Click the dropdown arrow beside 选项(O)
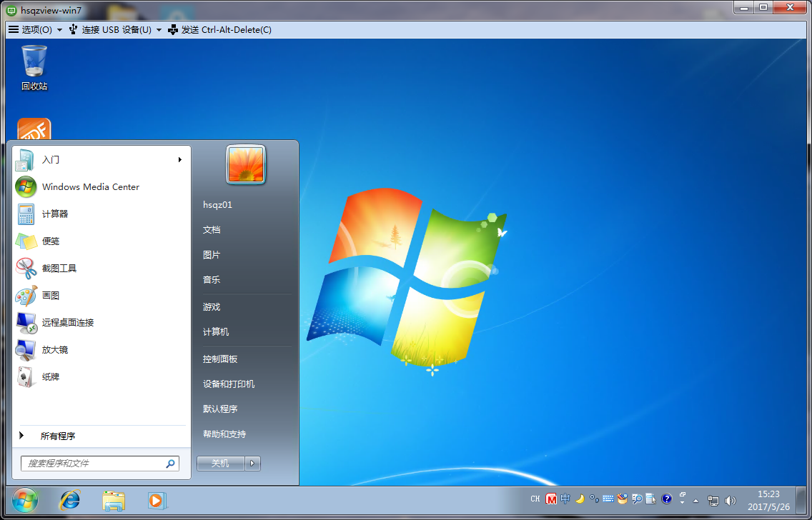 point(59,30)
